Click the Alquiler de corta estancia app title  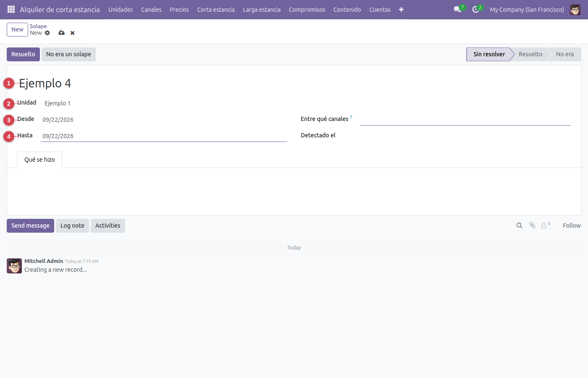[x=60, y=9]
